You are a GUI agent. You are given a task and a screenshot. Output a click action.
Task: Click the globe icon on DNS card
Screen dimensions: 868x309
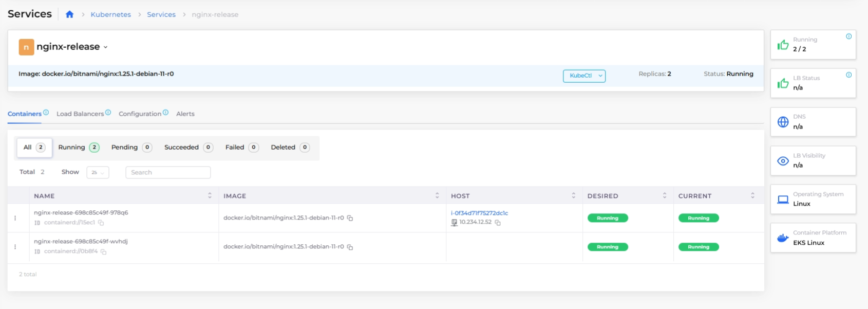(x=783, y=122)
